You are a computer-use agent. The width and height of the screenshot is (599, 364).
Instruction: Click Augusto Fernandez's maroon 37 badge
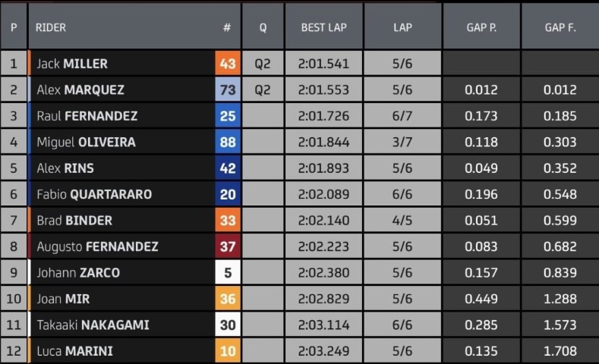click(x=228, y=246)
